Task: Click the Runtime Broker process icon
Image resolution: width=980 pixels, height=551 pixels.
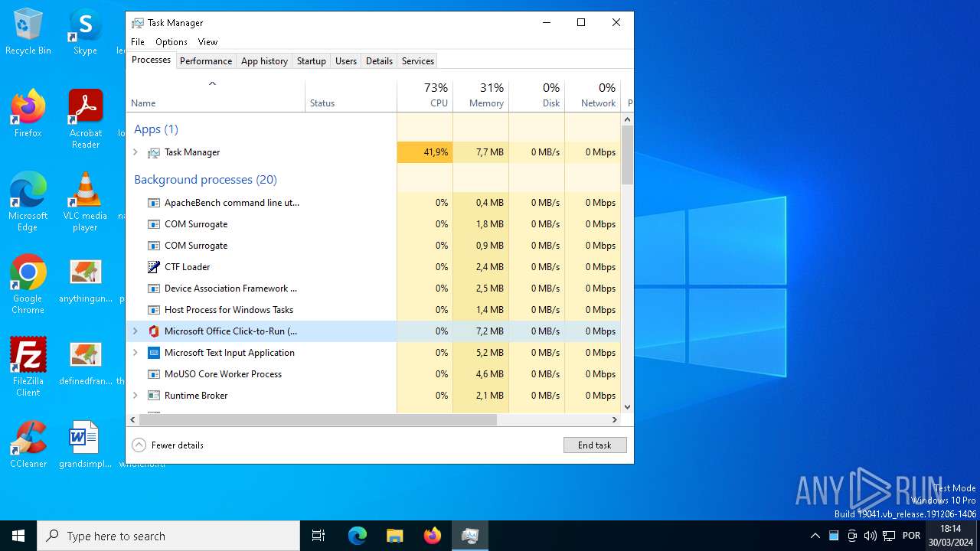Action: [x=154, y=396]
